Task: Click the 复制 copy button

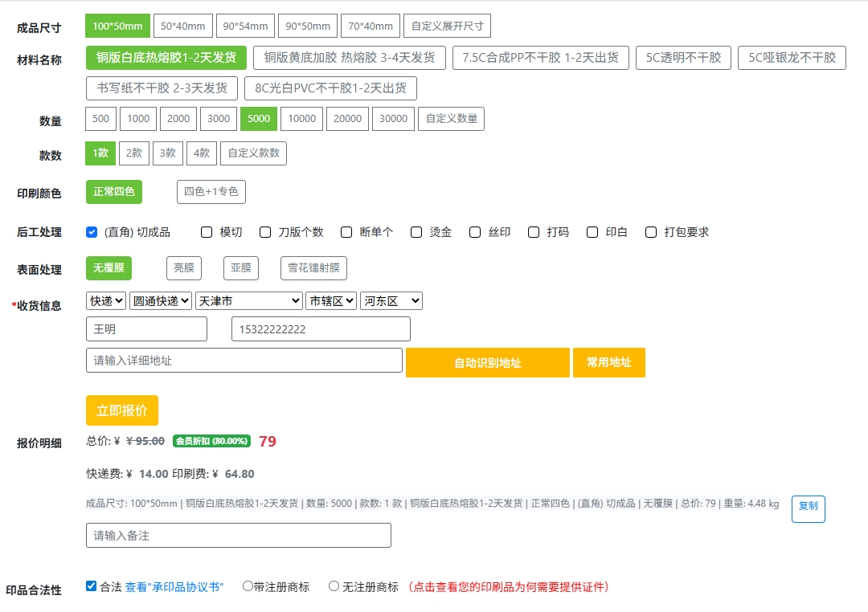Action: pyautogui.click(x=808, y=506)
